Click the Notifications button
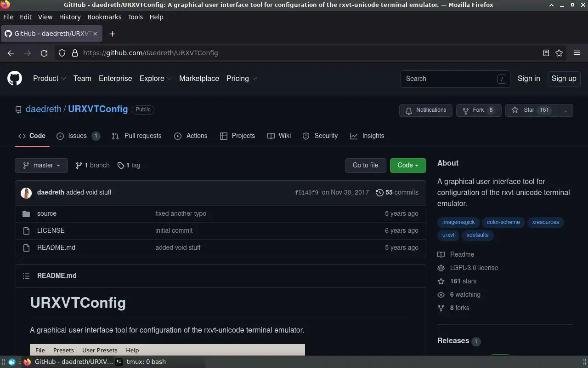 click(426, 110)
